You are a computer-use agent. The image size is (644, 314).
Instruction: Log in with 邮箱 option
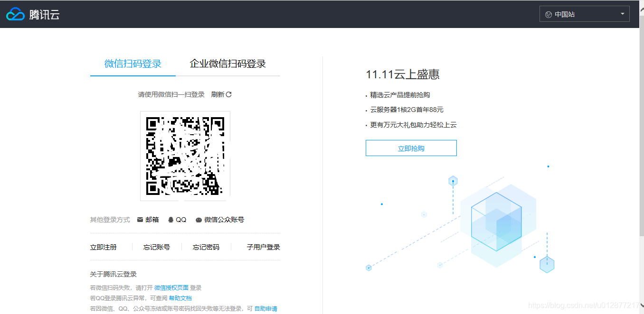click(x=148, y=220)
